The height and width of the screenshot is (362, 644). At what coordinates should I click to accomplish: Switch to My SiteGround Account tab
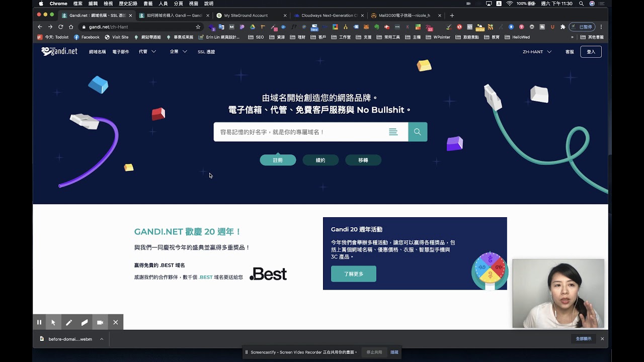coord(250,16)
